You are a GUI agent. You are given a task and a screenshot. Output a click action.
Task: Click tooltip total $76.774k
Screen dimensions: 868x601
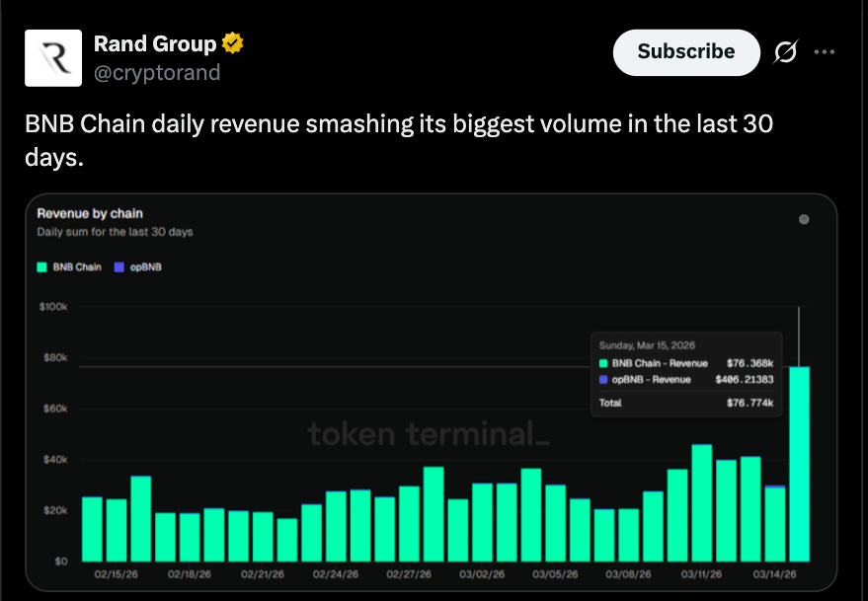750,403
